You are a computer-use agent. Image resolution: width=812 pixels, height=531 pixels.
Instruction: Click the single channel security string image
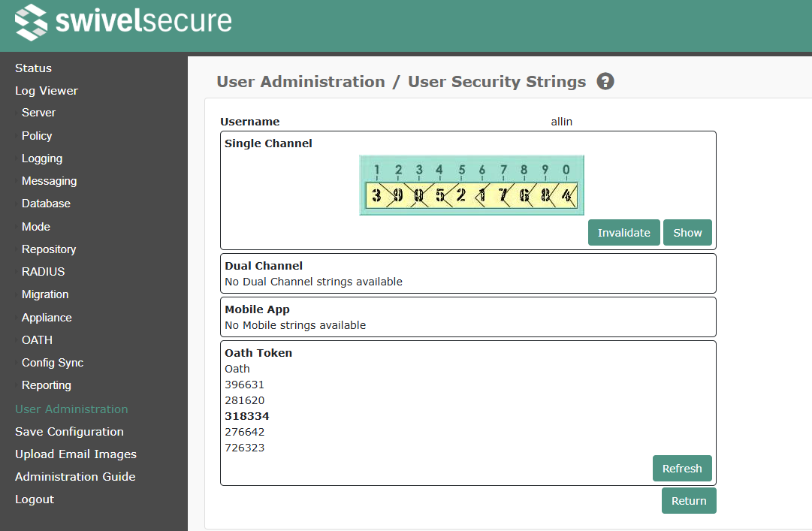472,185
